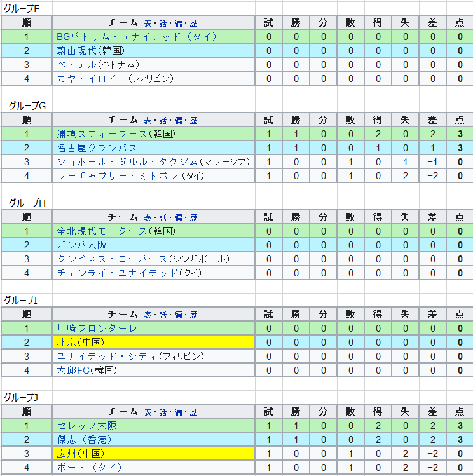Select グループG heading cell

coord(27,105)
